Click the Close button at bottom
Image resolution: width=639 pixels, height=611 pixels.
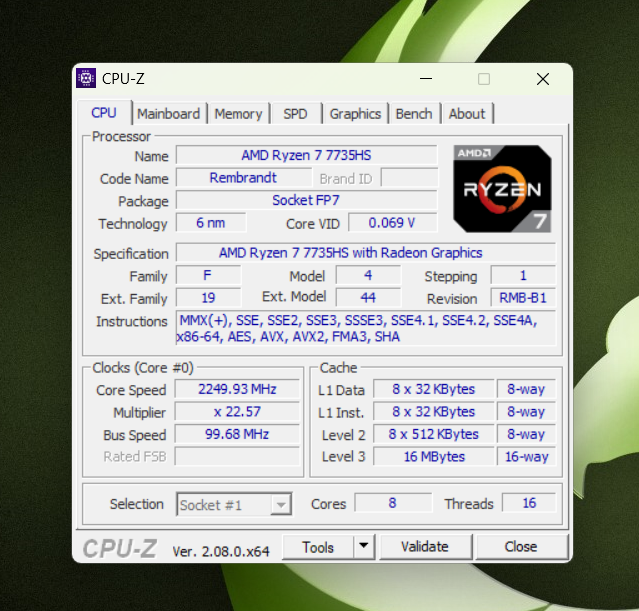click(x=521, y=547)
